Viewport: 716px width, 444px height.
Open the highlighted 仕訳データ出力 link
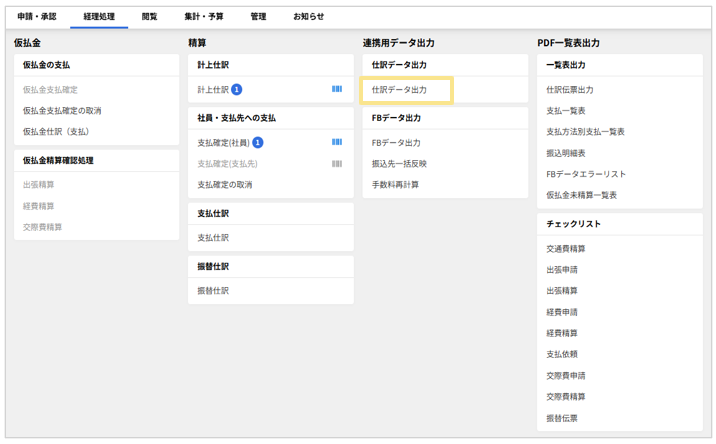399,90
